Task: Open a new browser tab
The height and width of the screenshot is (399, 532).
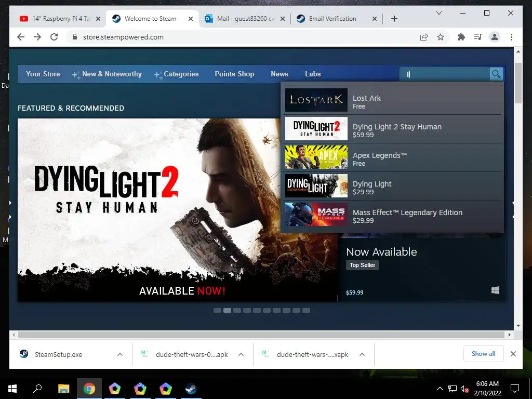Action: 394,19
